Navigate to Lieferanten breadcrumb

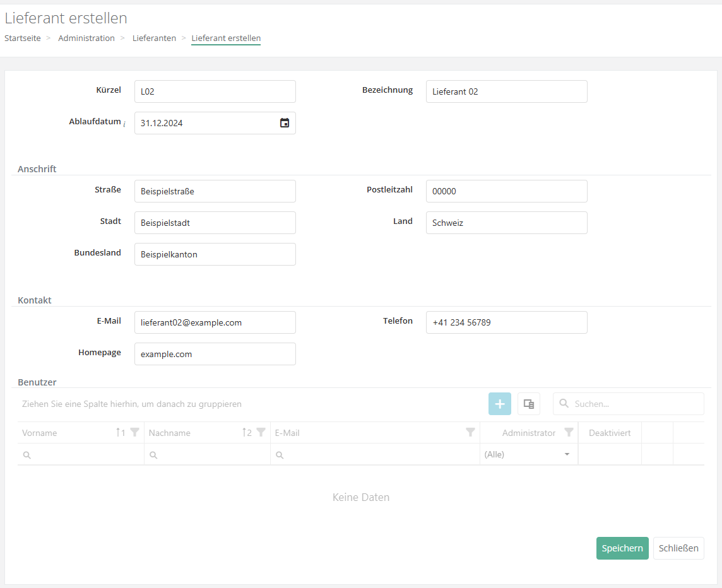coord(154,38)
